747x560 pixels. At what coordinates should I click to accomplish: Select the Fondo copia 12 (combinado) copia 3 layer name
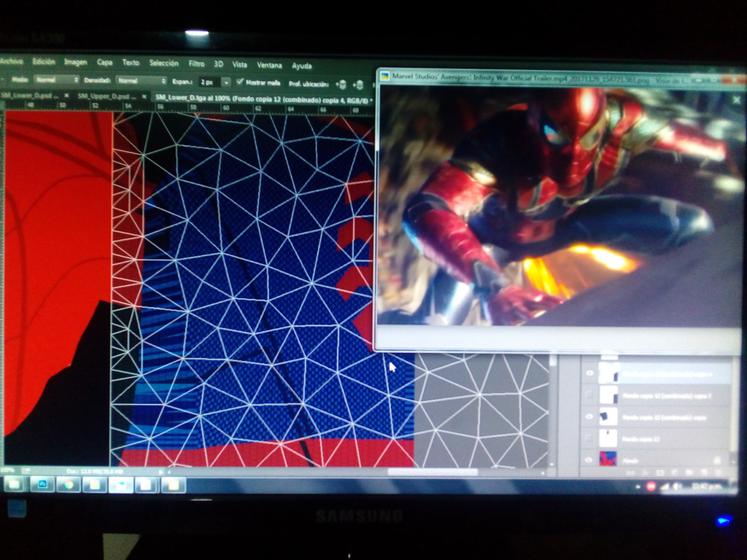(x=667, y=396)
